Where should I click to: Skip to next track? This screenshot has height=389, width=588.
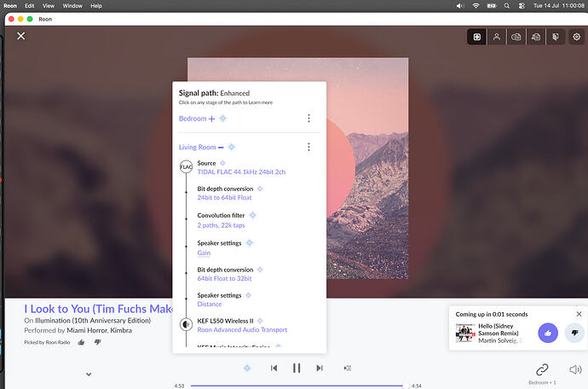(x=320, y=368)
